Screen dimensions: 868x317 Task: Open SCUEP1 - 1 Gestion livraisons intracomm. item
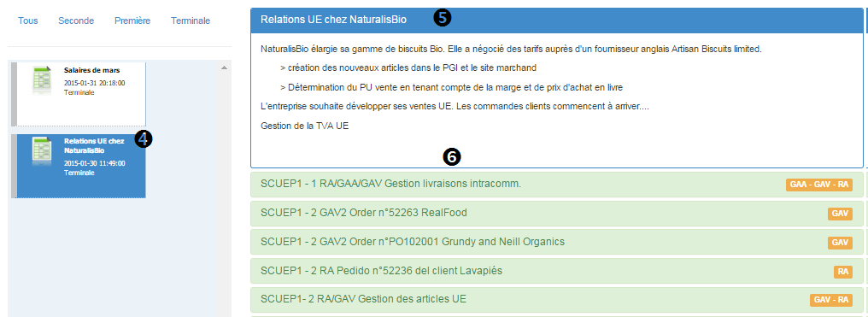pyautogui.click(x=557, y=185)
